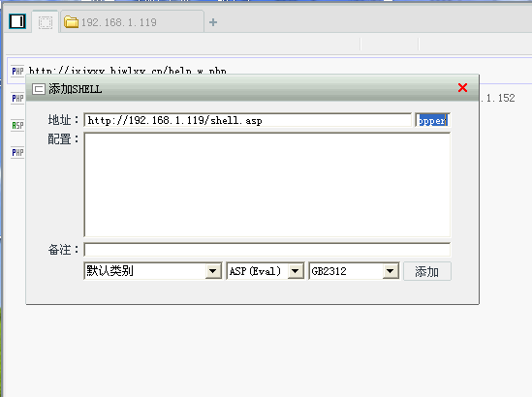Click the 地址 URL input field
The width and height of the screenshot is (532, 397).
[x=248, y=120]
